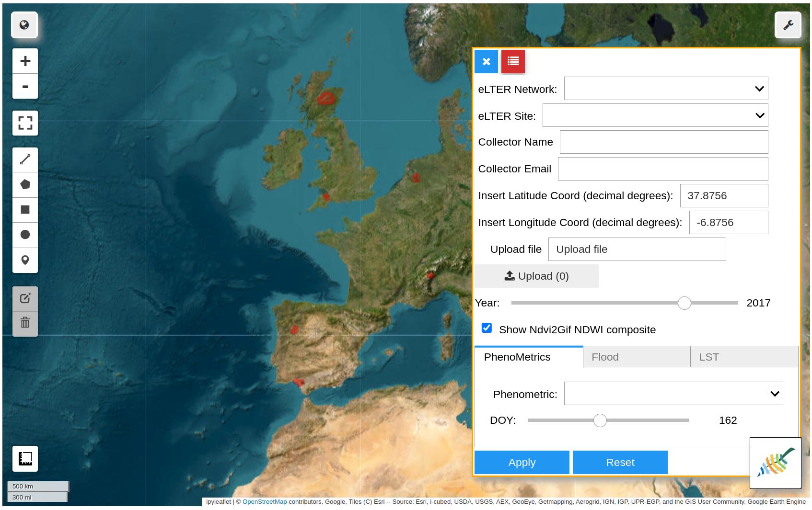Image resolution: width=812 pixels, height=510 pixels.
Task: Click the Year slider handle
Action: point(684,303)
